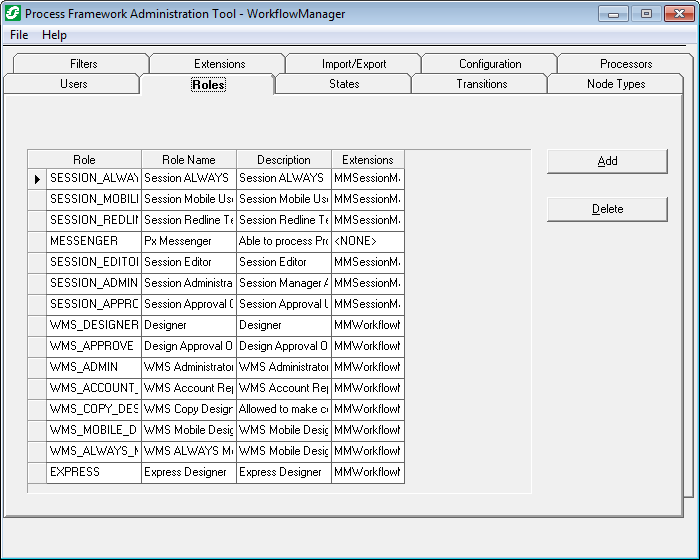Switch to the Extensions tab
Screen dimensions: 700x560
pyautogui.click(x=219, y=64)
